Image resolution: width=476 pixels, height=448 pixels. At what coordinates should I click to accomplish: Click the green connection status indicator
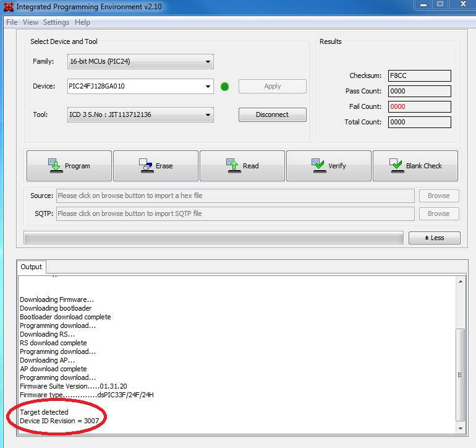[224, 87]
